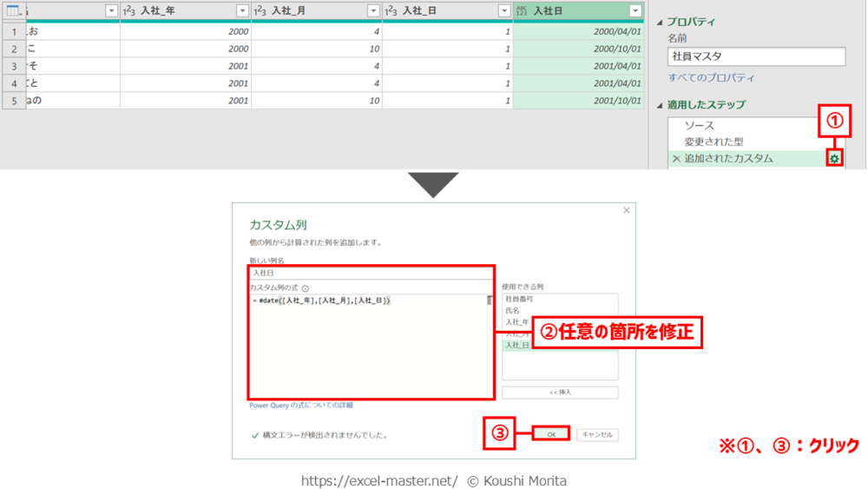Close the カスタム列 dialog with X
868x489 pixels.
click(x=626, y=211)
